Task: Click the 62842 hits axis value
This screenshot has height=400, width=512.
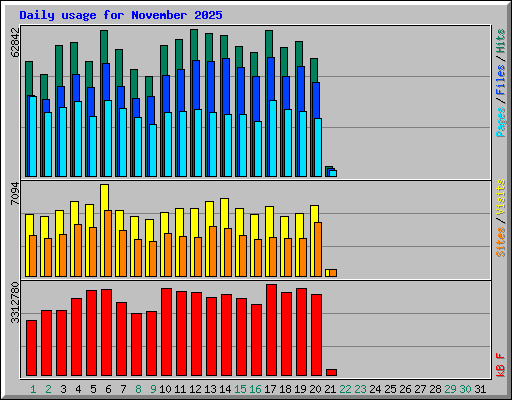Action: coord(15,42)
